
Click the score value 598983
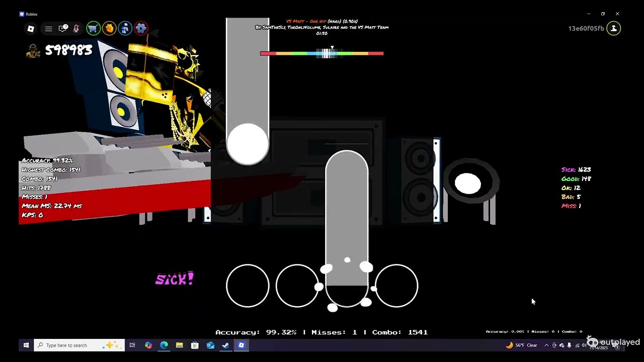coord(69,50)
